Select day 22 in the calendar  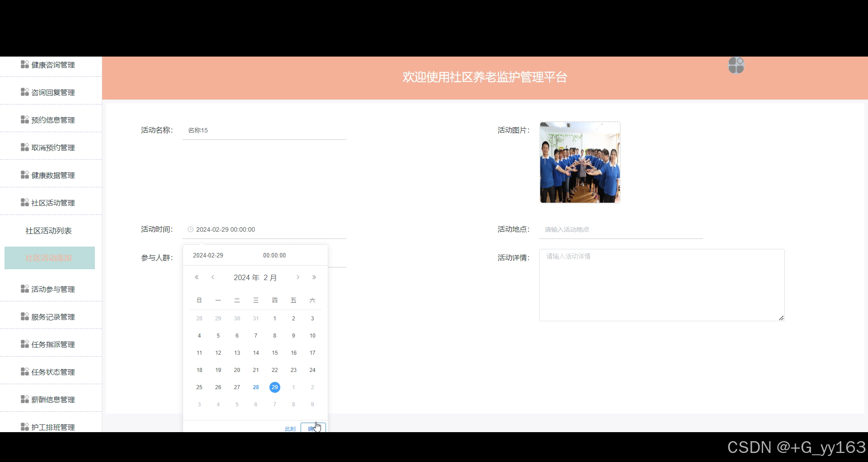pyautogui.click(x=275, y=370)
